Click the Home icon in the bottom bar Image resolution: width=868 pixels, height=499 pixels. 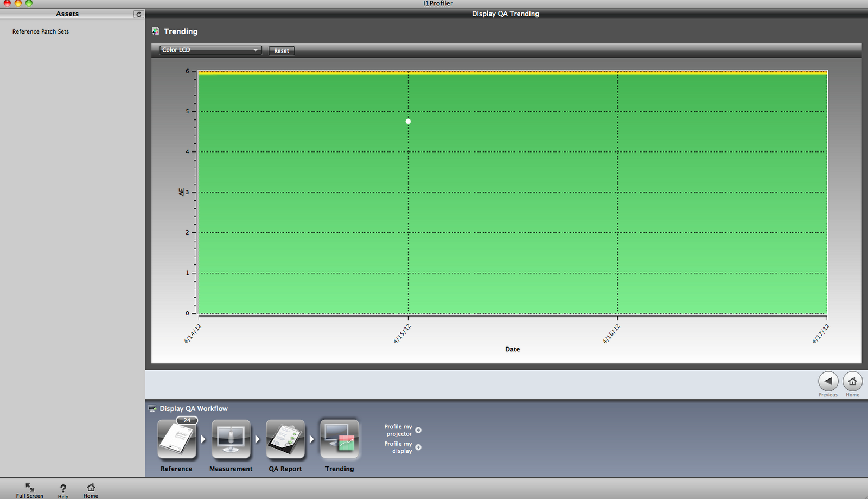[x=91, y=487]
